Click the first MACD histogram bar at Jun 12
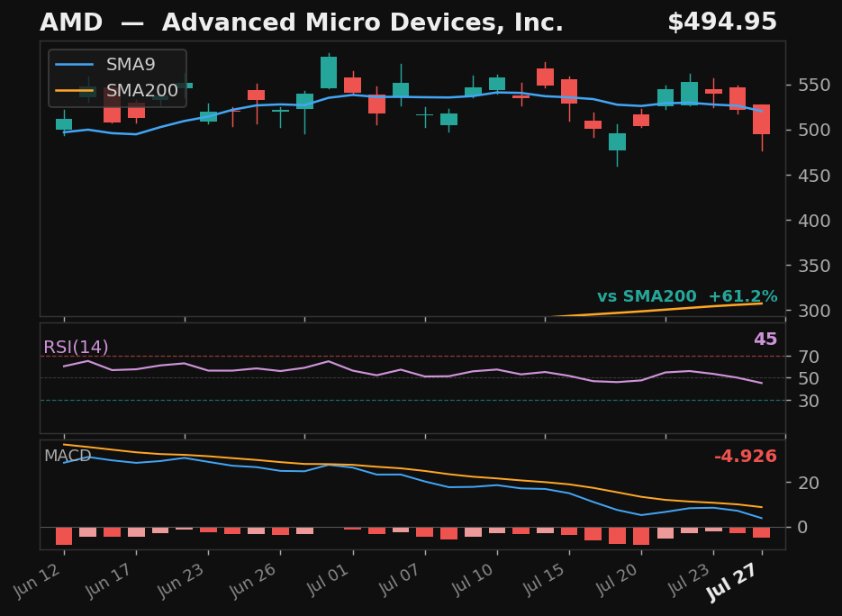 coord(64,536)
